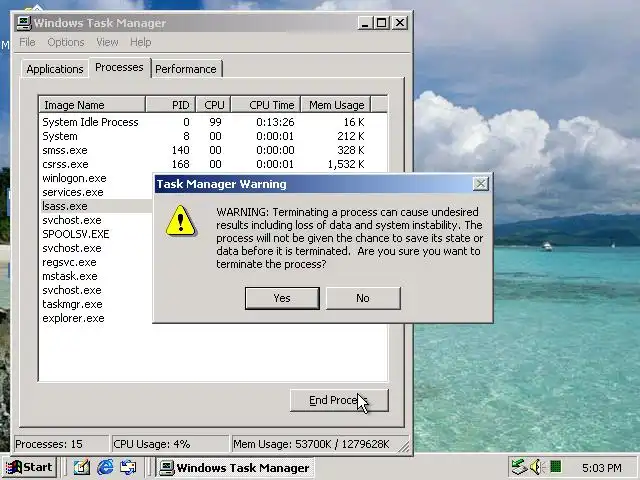Close the Task Manager Warning dialog
Viewport: 640px width, 480px height.
coord(480,184)
